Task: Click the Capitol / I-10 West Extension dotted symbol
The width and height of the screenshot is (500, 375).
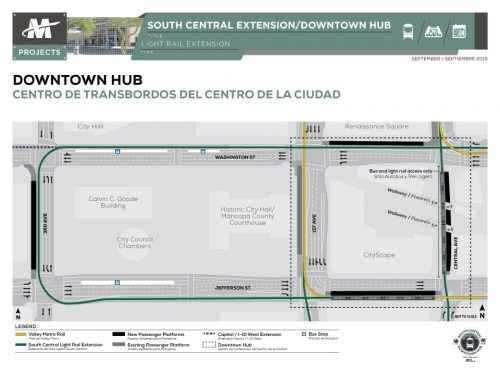Action: (209, 333)
